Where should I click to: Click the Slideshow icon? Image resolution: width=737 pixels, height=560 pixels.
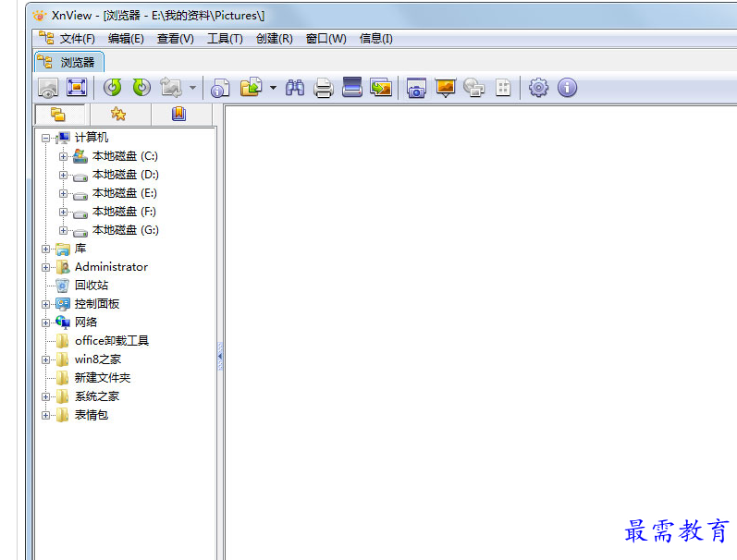446,88
